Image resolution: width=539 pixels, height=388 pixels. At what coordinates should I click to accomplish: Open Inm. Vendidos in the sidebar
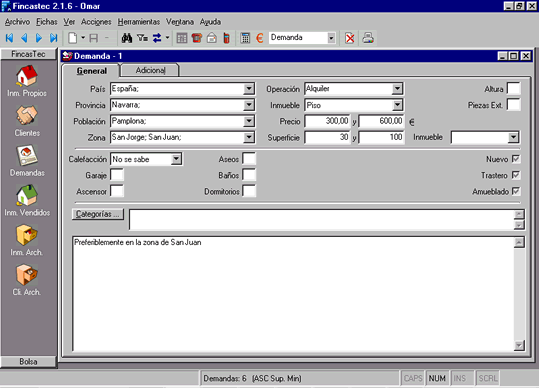[27, 201]
